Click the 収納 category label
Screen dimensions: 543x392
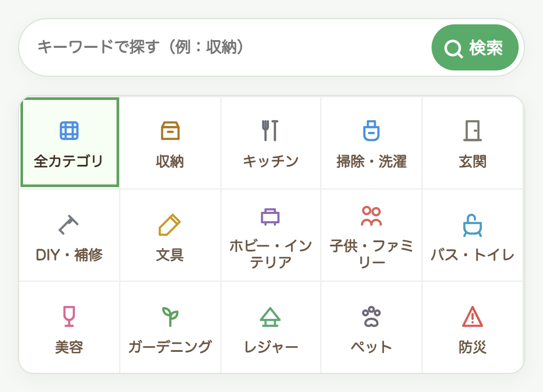[x=170, y=162]
